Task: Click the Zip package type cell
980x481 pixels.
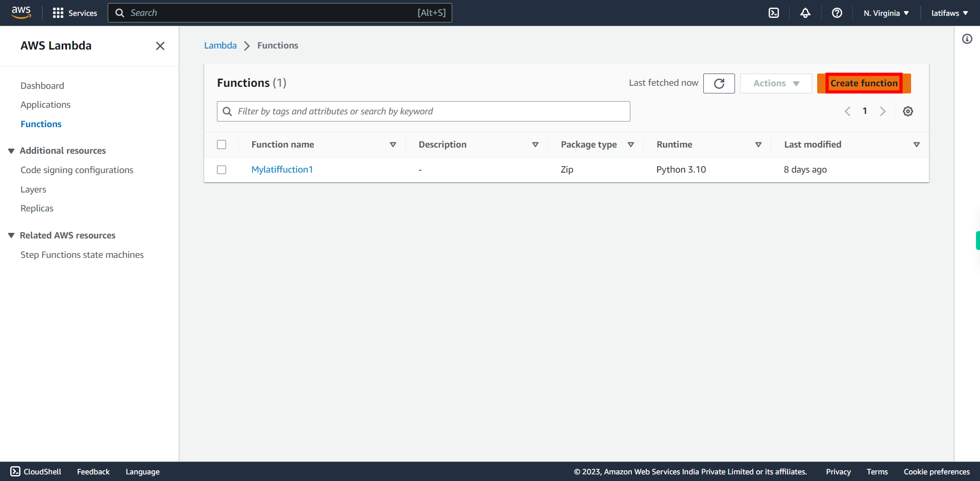Action: pos(567,170)
